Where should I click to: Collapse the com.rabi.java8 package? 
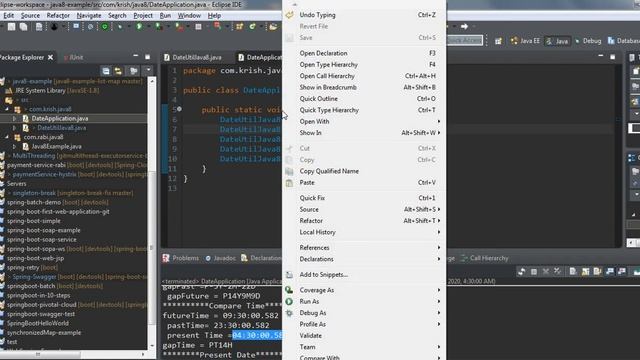click(7, 138)
